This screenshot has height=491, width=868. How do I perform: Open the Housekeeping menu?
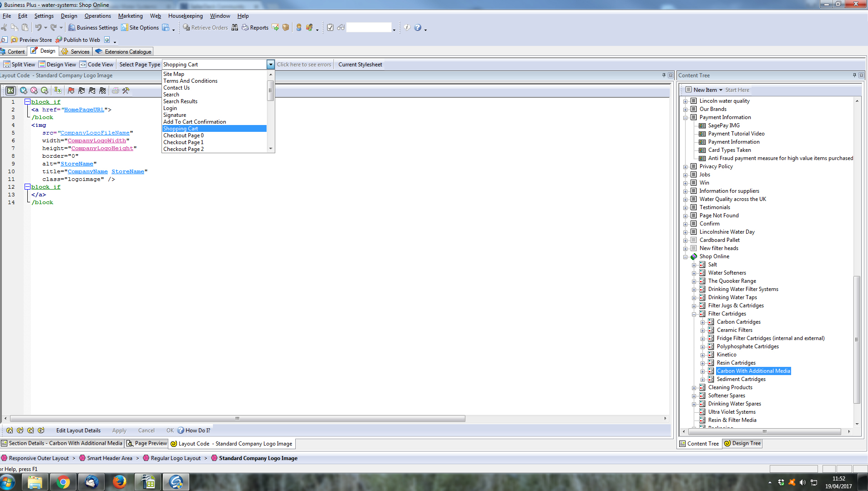[185, 16]
